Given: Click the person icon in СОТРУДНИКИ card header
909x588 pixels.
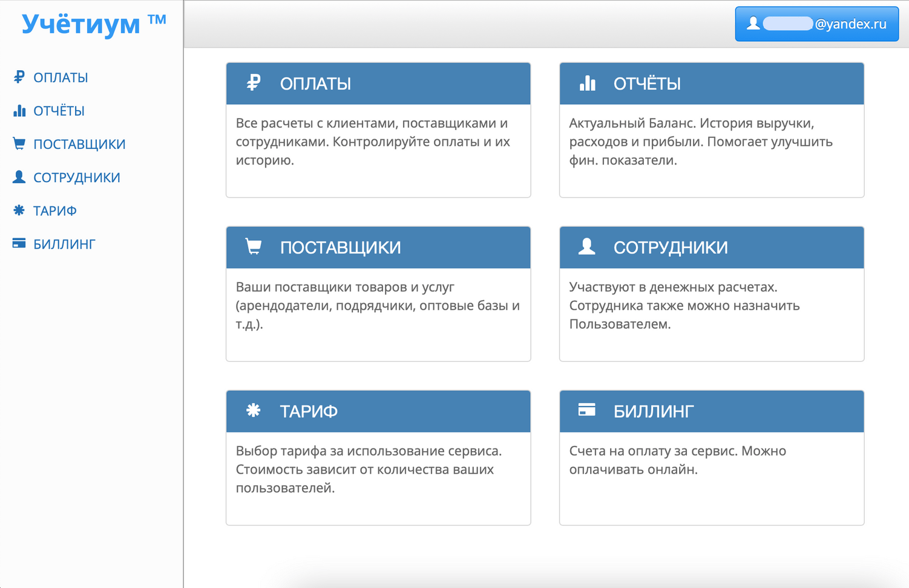Looking at the screenshot, I should point(587,246).
